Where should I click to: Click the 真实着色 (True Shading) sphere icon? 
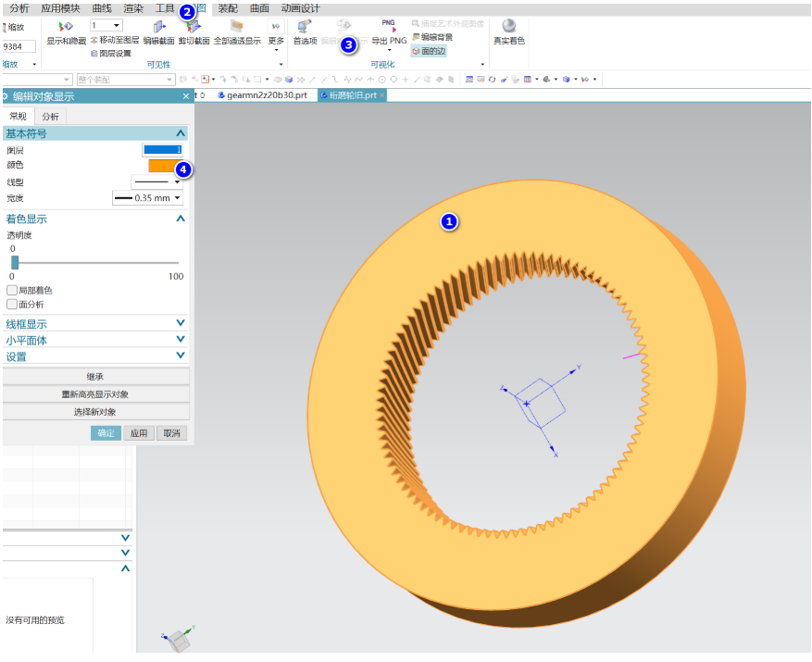click(509, 26)
